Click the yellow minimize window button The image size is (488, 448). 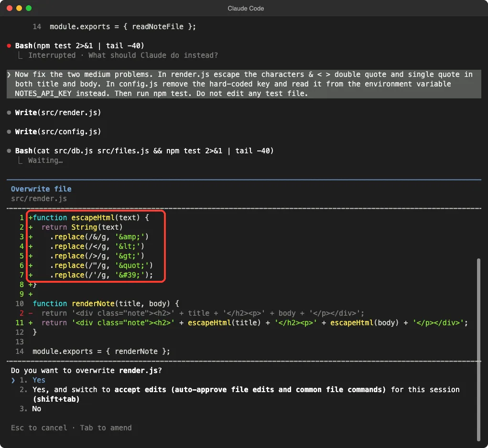tap(19, 8)
